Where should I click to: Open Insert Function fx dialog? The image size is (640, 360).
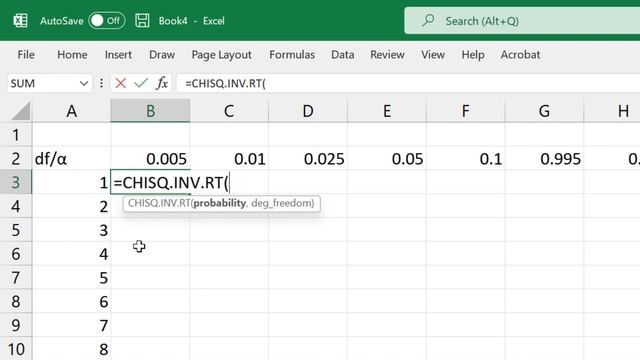tap(162, 83)
